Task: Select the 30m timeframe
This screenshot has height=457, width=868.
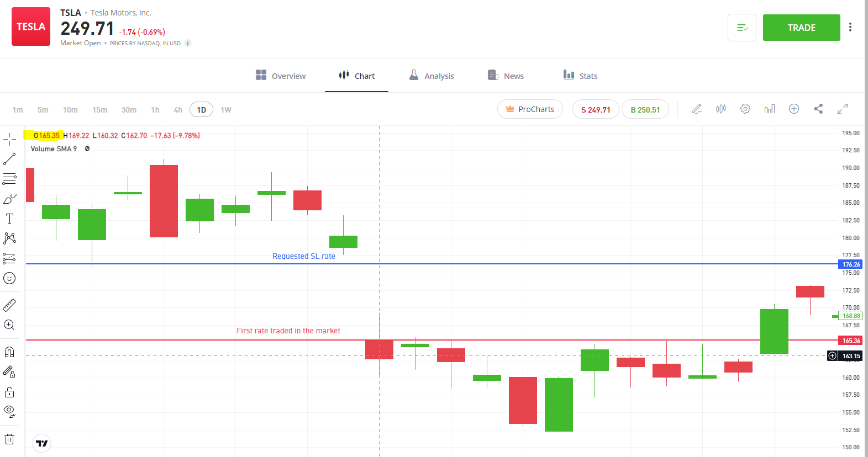Action: pyautogui.click(x=129, y=110)
